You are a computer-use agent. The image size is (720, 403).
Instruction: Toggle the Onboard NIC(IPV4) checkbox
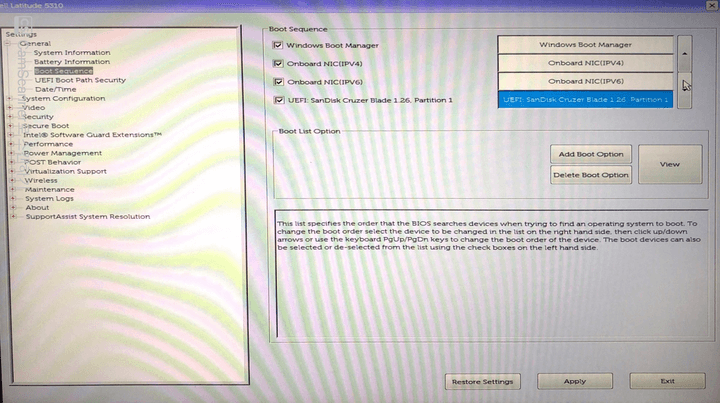coord(278,63)
